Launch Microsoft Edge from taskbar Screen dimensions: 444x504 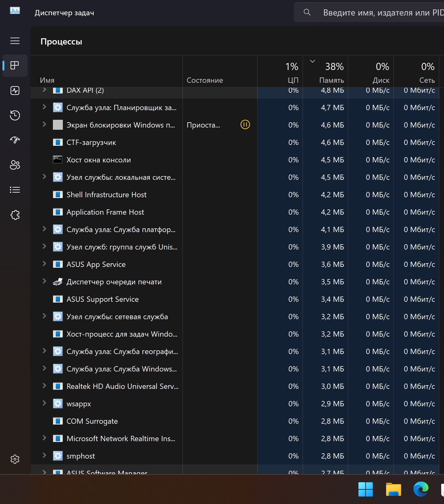[421, 489]
